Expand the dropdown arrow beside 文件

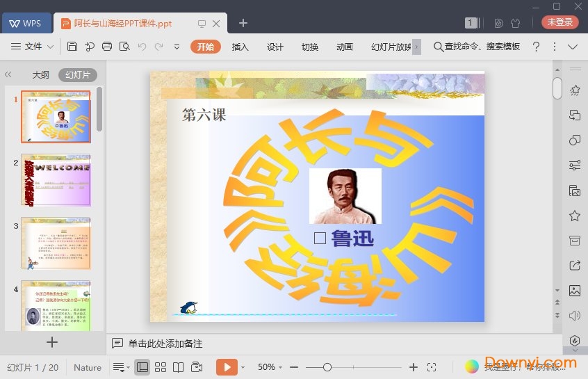coord(50,47)
